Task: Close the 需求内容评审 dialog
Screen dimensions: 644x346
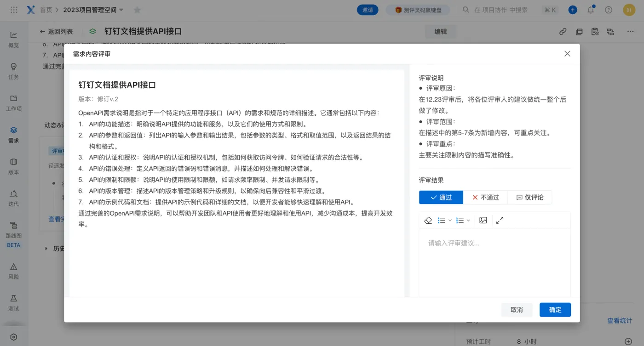Action: pos(567,53)
